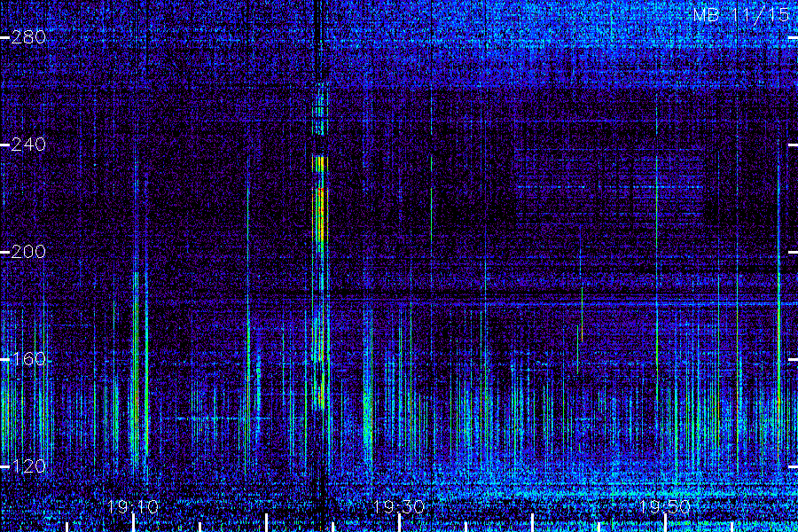Click the 120 frequency axis label
798x532 pixels.
pos(28,466)
